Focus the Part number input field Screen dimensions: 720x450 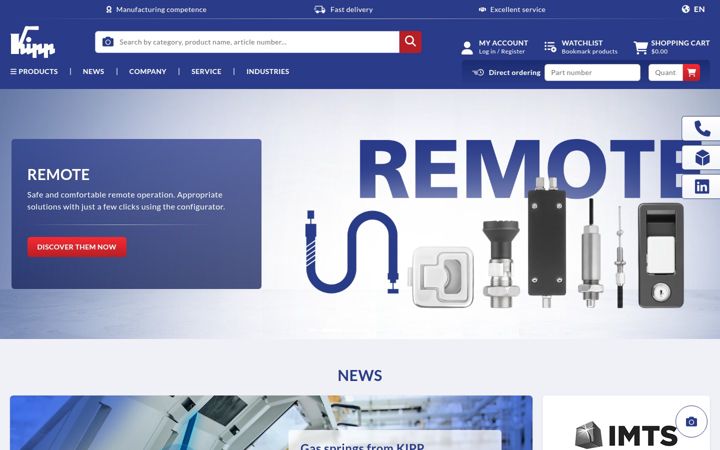click(x=592, y=73)
